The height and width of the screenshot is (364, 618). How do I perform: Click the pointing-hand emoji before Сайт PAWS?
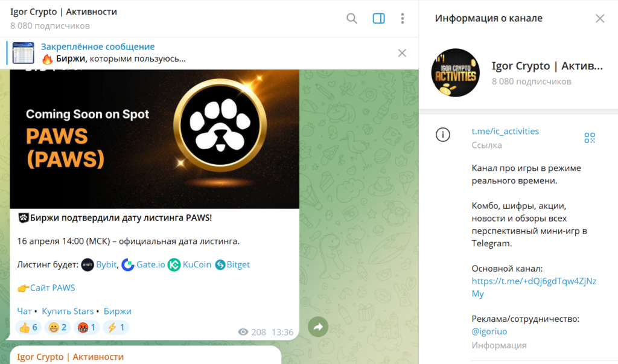point(24,289)
